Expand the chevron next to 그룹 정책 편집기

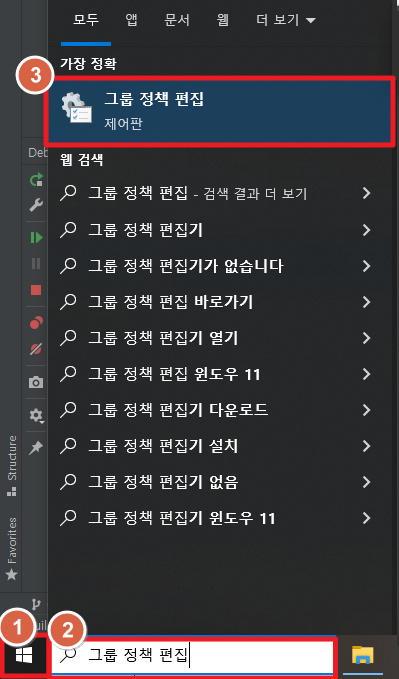pyautogui.click(x=367, y=230)
